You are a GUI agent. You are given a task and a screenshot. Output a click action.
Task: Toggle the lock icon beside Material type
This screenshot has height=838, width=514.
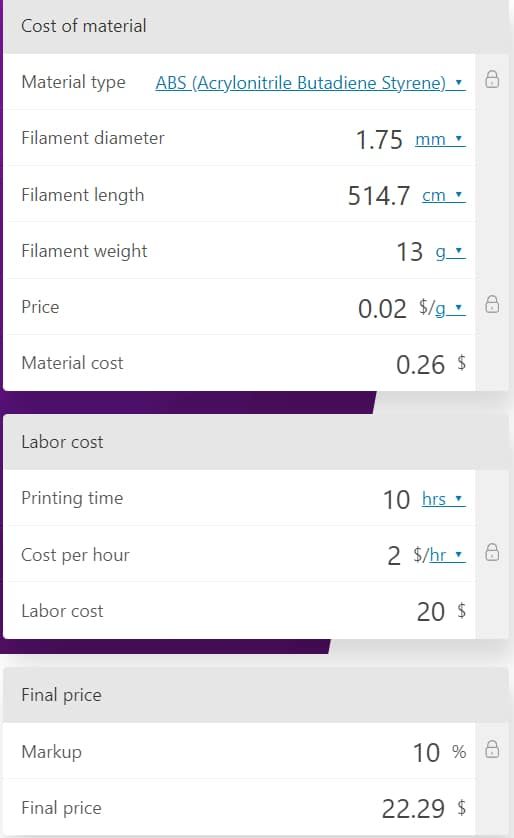click(492, 79)
